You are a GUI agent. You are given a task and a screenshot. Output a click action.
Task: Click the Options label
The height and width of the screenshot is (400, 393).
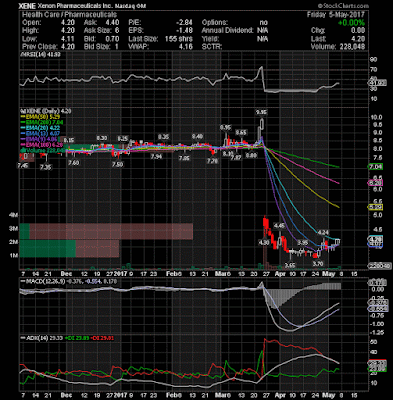(x=215, y=23)
